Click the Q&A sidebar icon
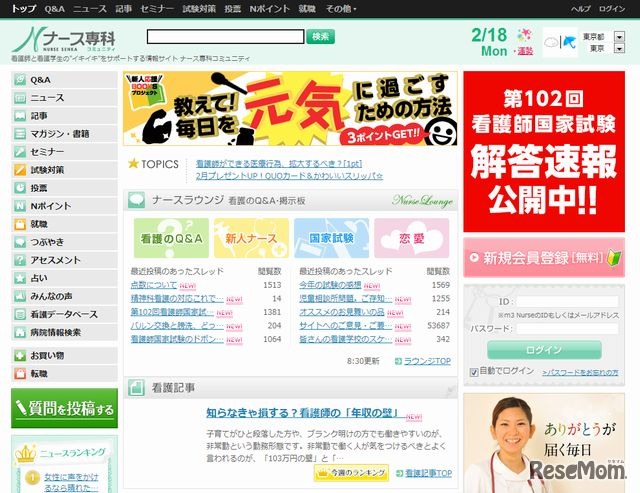Image resolution: width=640 pixels, height=493 pixels. click(20, 80)
